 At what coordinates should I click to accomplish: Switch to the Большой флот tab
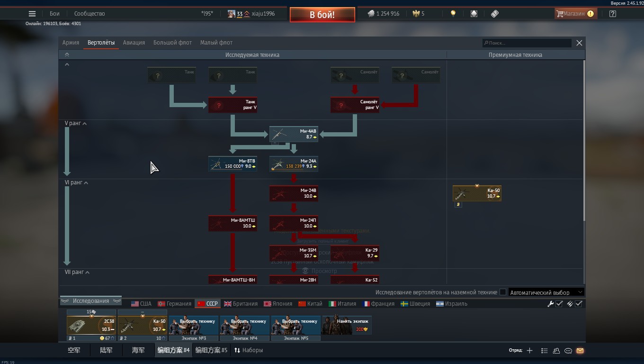coord(172,43)
